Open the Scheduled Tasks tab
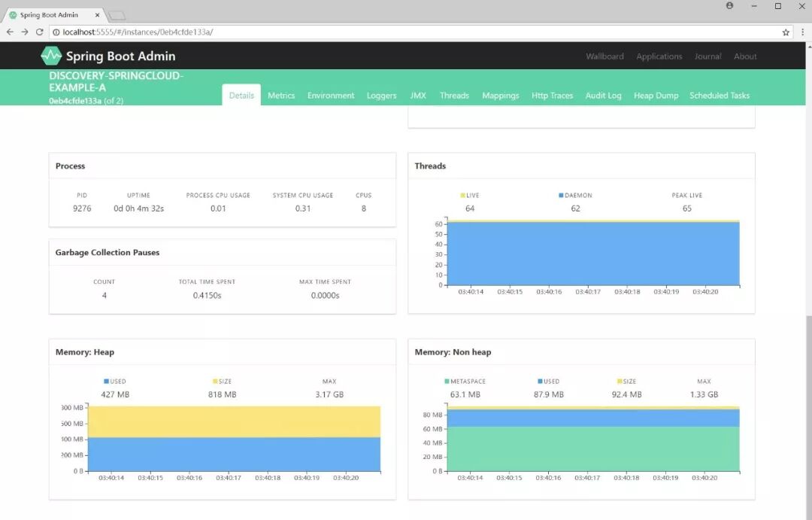 720,96
